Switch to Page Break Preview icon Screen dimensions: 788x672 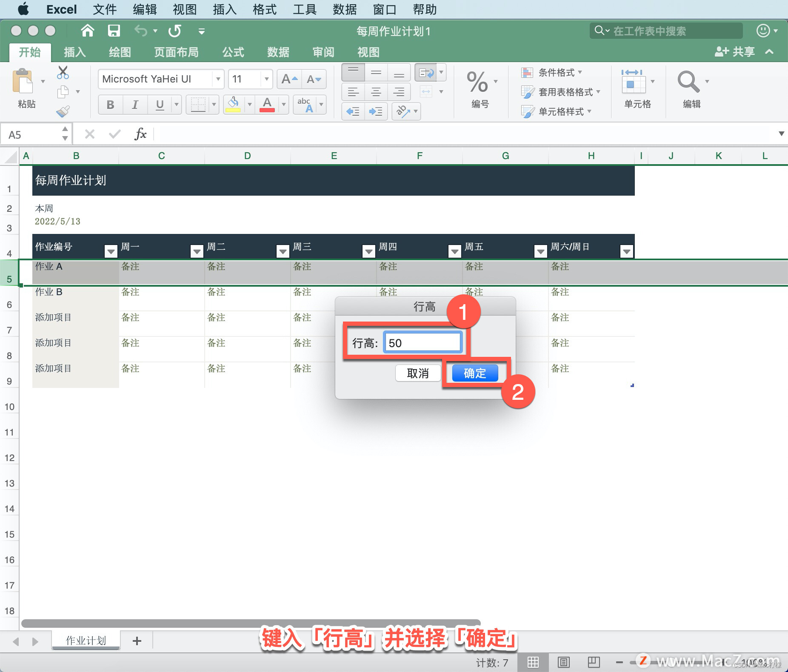594,662
